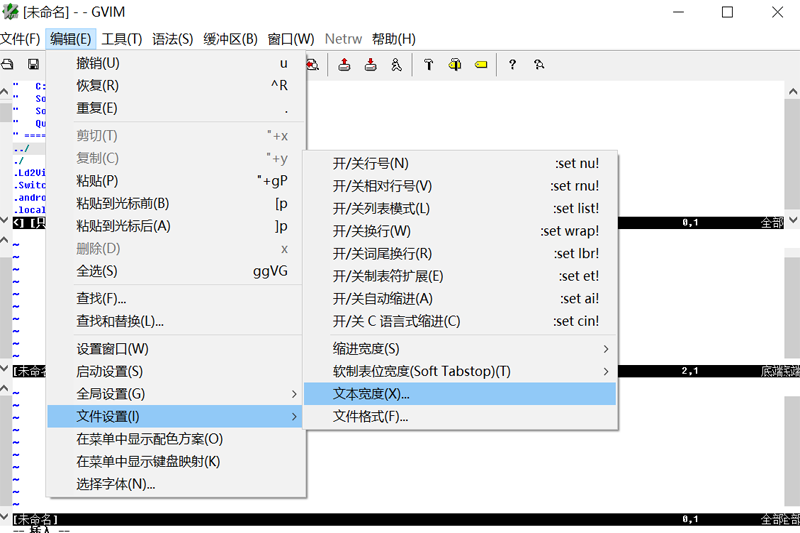Click the partly hidden Find Previous icon
This screenshot has height=533, width=800.
(313, 64)
